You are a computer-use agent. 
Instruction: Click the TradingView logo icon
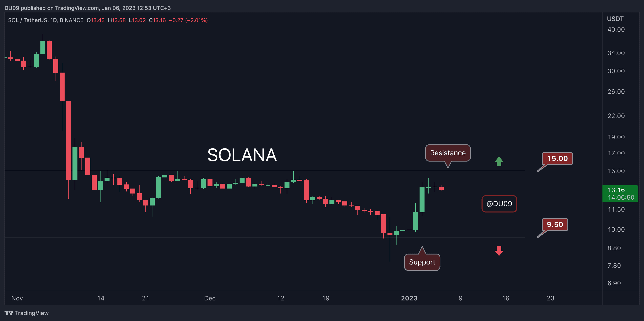pos(9,313)
